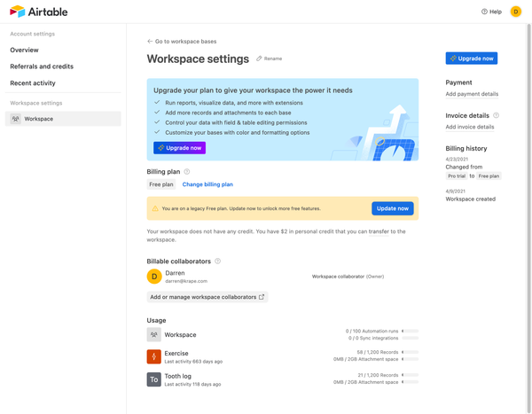Click 58 / 1,200 Records text
Image resolution: width=532 pixels, height=414 pixels.
tap(378, 352)
